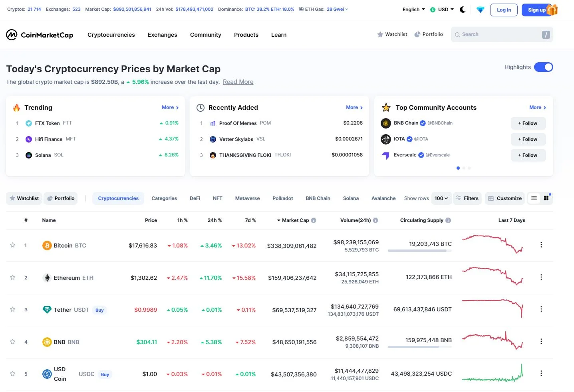Click Market Cap info icon

[314, 220]
